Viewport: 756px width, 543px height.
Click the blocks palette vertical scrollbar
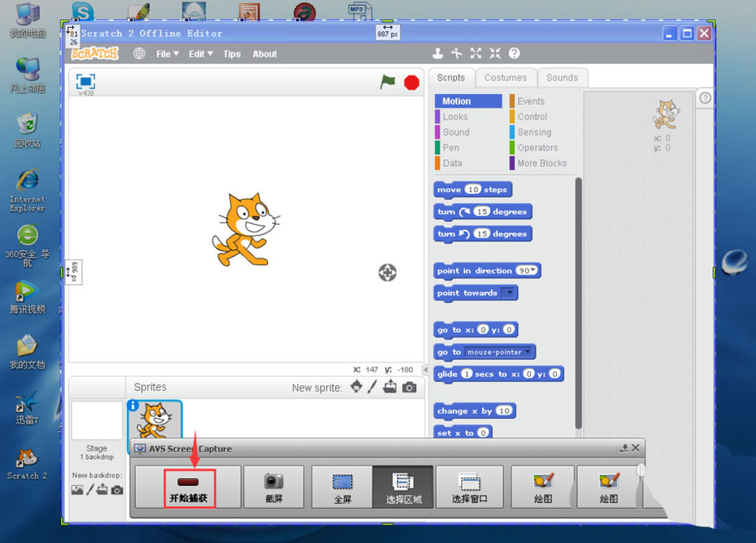(x=579, y=304)
